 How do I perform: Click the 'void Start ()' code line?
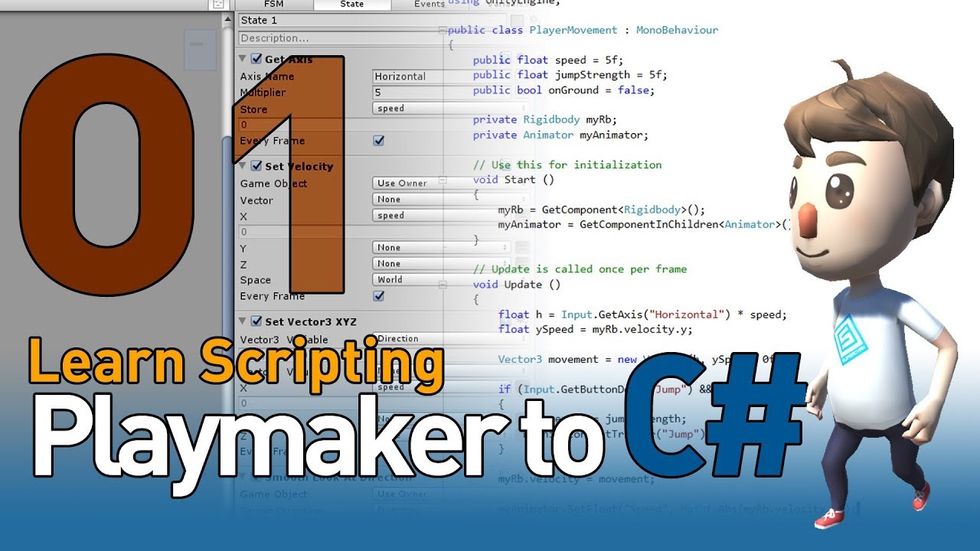pyautogui.click(x=514, y=180)
